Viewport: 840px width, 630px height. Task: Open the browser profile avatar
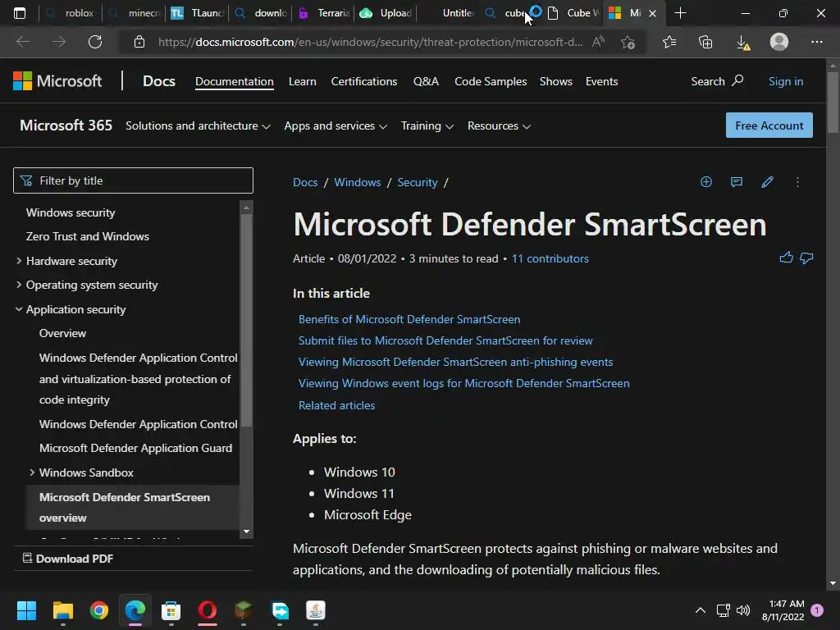(x=779, y=42)
